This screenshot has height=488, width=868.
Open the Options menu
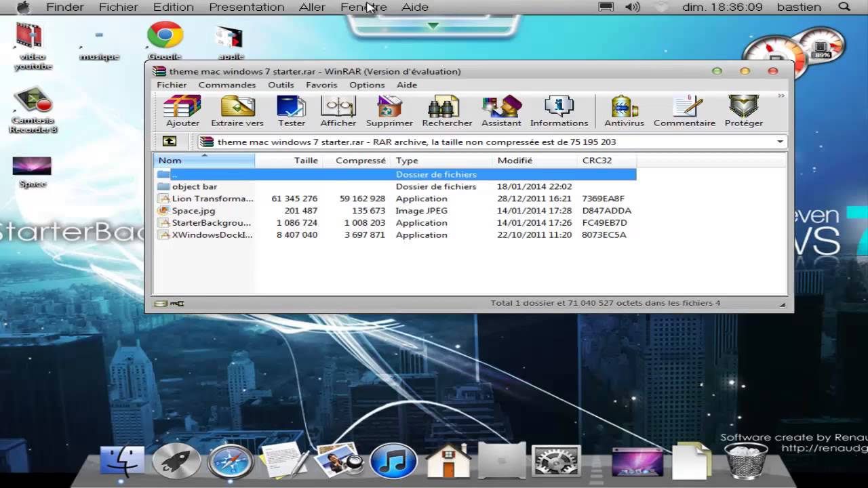coord(367,85)
